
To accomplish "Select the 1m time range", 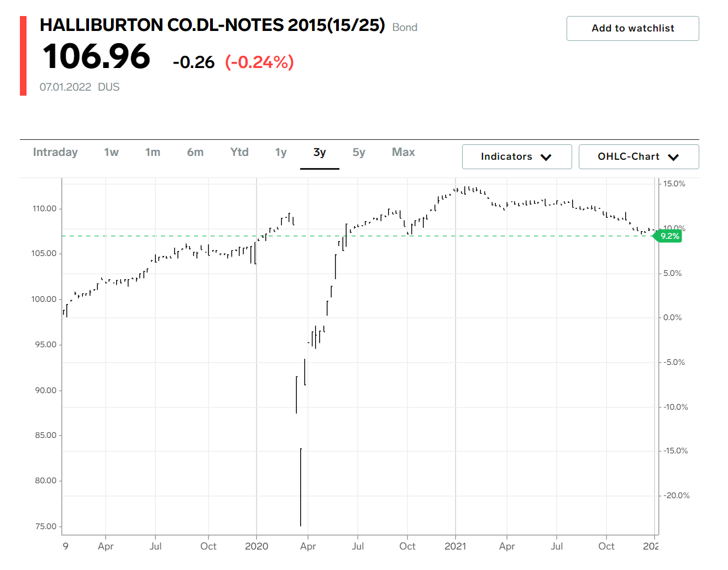I will [153, 152].
